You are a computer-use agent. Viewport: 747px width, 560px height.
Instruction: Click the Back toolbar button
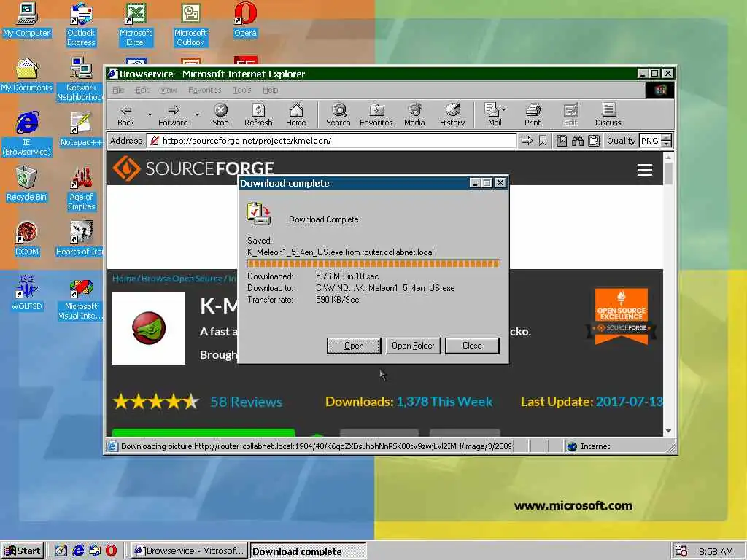tap(125, 115)
